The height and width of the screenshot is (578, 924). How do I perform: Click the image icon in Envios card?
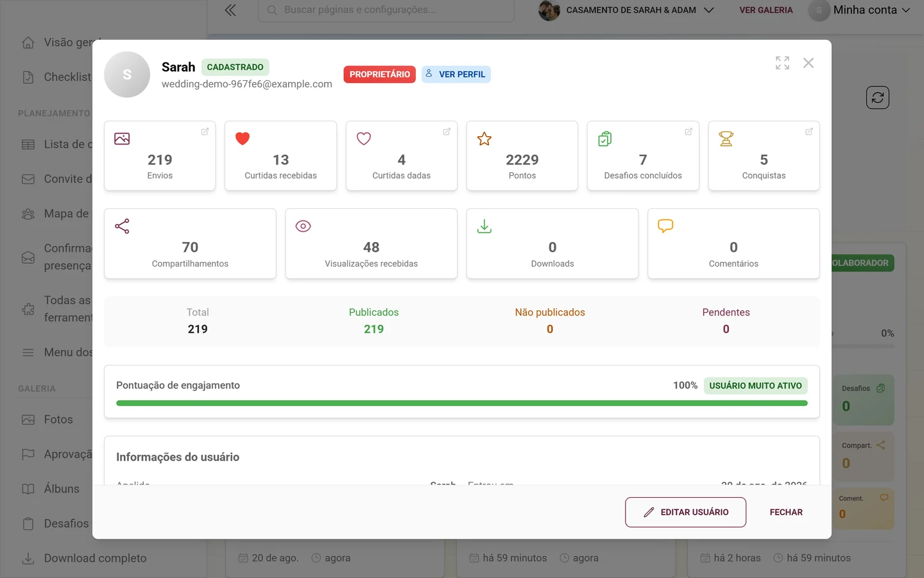pos(122,139)
